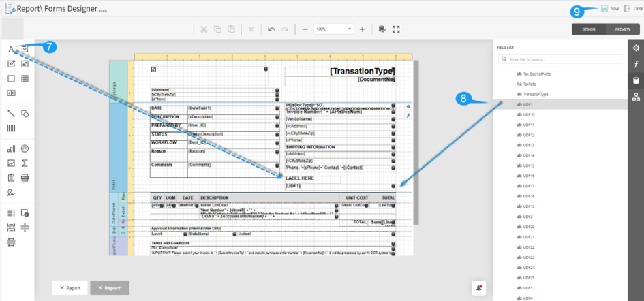Select the Gauge control tool

25,148
